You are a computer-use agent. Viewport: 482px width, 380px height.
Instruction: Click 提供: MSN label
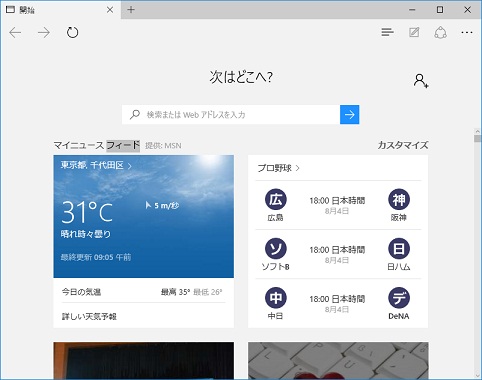(x=163, y=146)
